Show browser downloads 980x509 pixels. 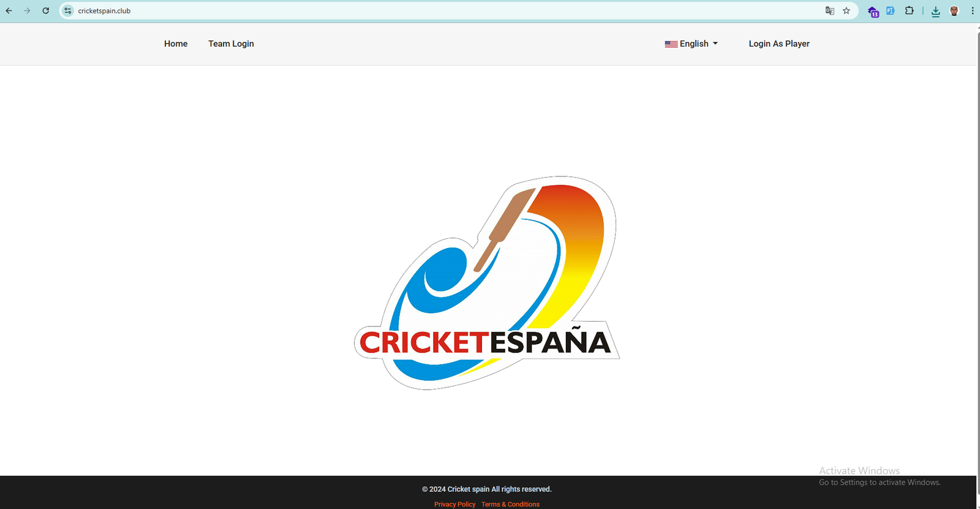click(x=936, y=11)
